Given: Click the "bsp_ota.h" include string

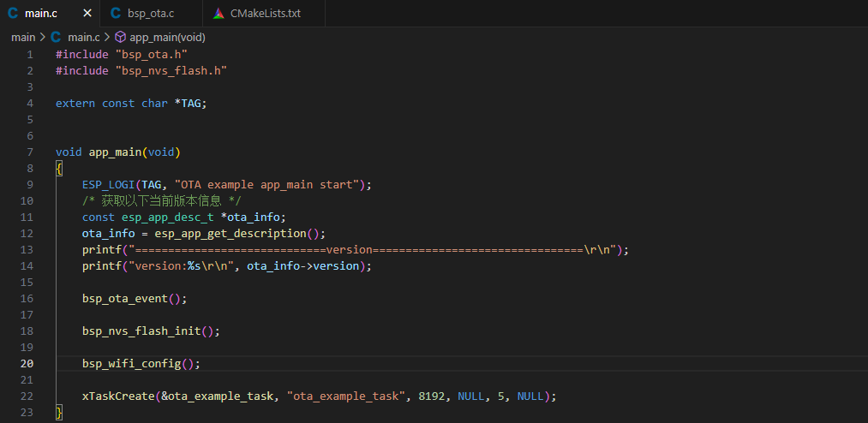Looking at the screenshot, I should (152, 55).
